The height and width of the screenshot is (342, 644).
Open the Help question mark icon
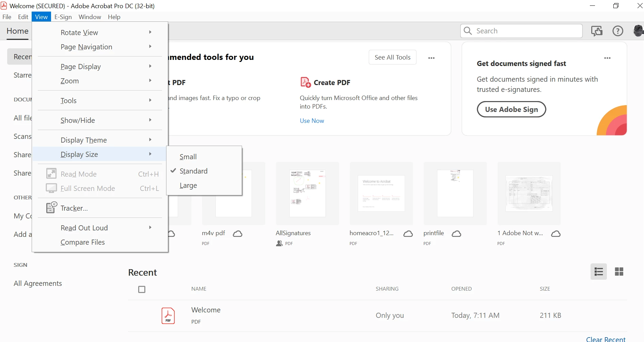point(618,31)
